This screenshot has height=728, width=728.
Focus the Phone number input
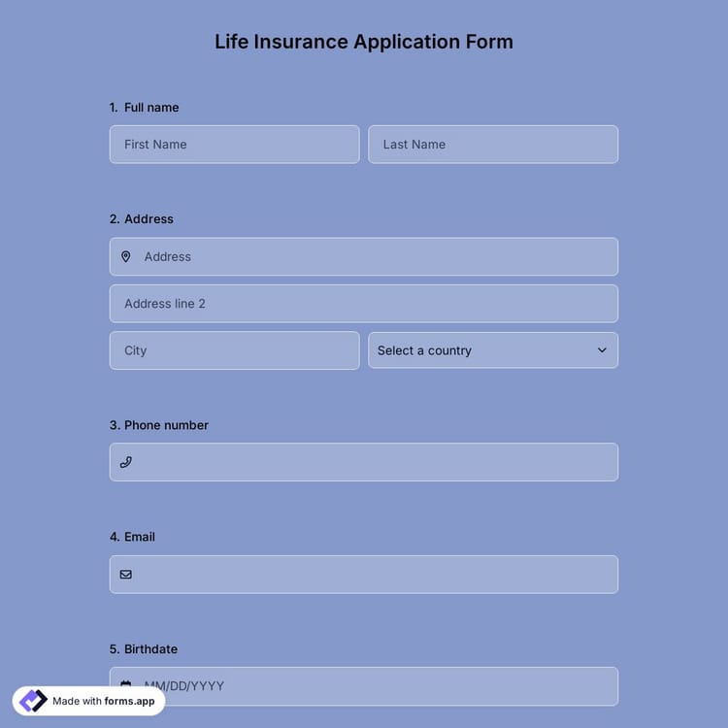tap(374, 462)
